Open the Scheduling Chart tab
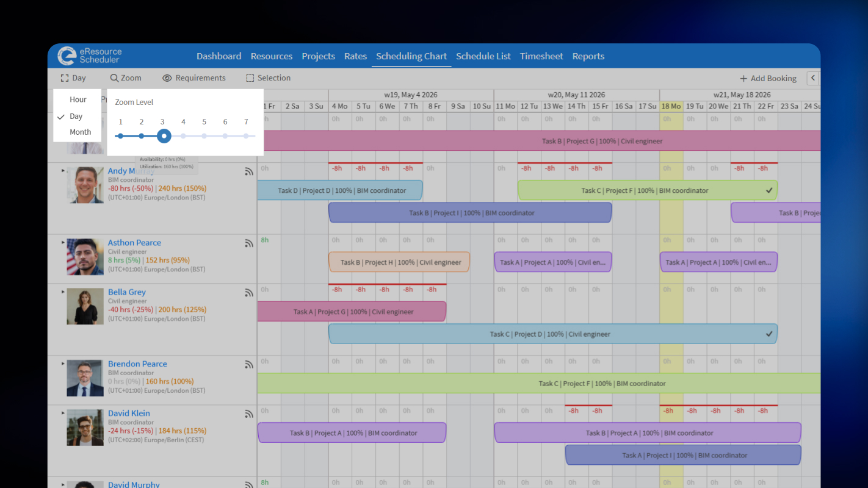 tap(411, 56)
